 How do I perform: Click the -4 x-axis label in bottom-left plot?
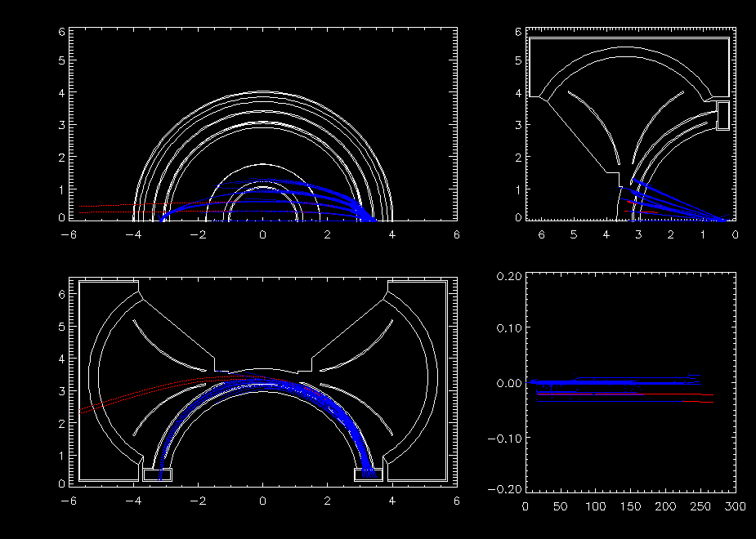(133, 501)
